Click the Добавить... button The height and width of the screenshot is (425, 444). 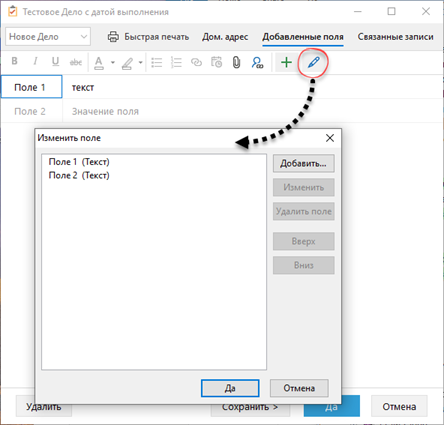tap(303, 163)
